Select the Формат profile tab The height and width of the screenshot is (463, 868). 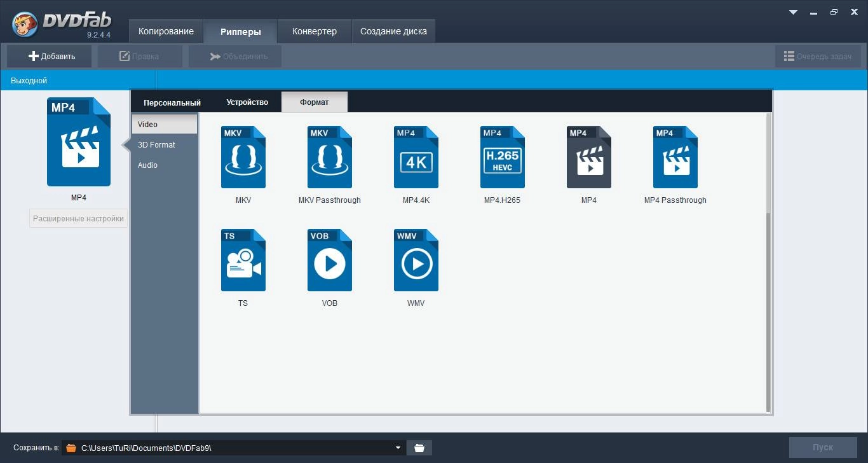pos(315,102)
